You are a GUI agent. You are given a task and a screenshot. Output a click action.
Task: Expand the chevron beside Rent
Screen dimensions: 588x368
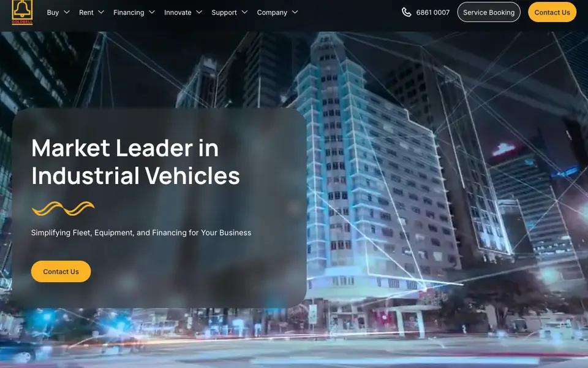(101, 12)
